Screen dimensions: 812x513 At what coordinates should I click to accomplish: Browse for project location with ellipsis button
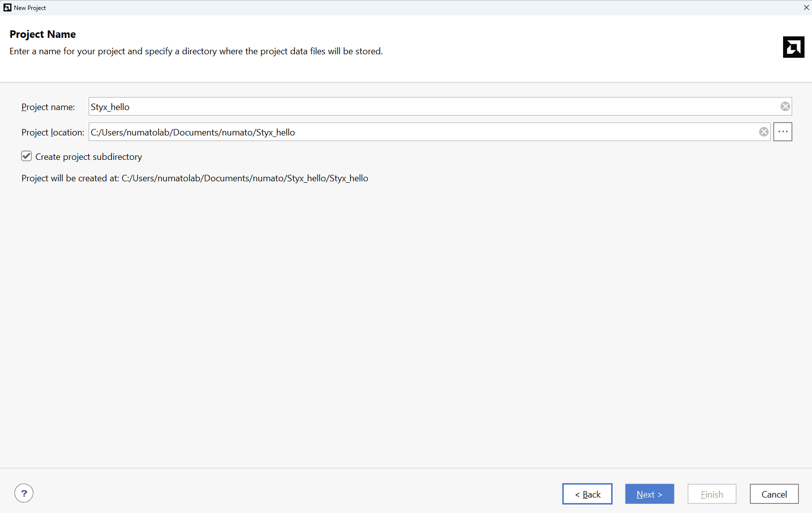pos(783,132)
